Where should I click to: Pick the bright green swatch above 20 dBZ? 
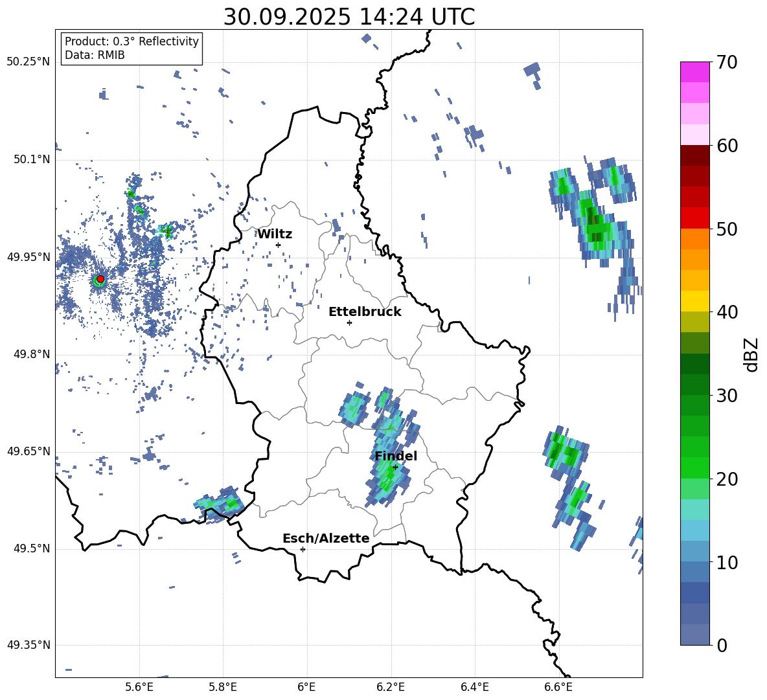[694, 468]
